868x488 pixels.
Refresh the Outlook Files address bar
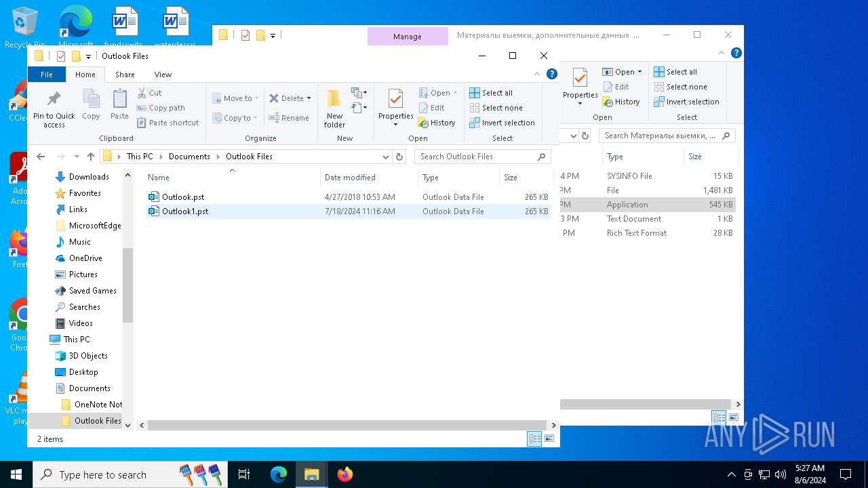(399, 157)
